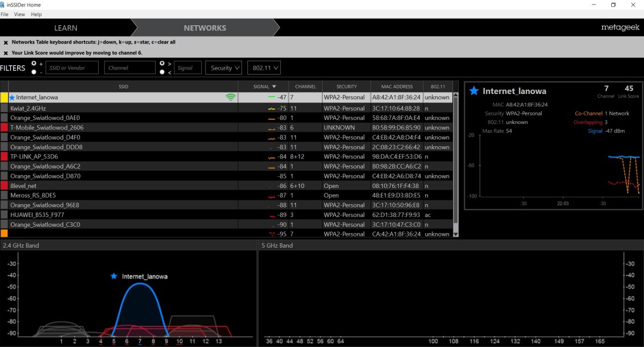Click the red color square of T-Mobile_Swiatlowod_2606
Viewport: 644px width, 347px height.
pyautogui.click(x=4, y=127)
